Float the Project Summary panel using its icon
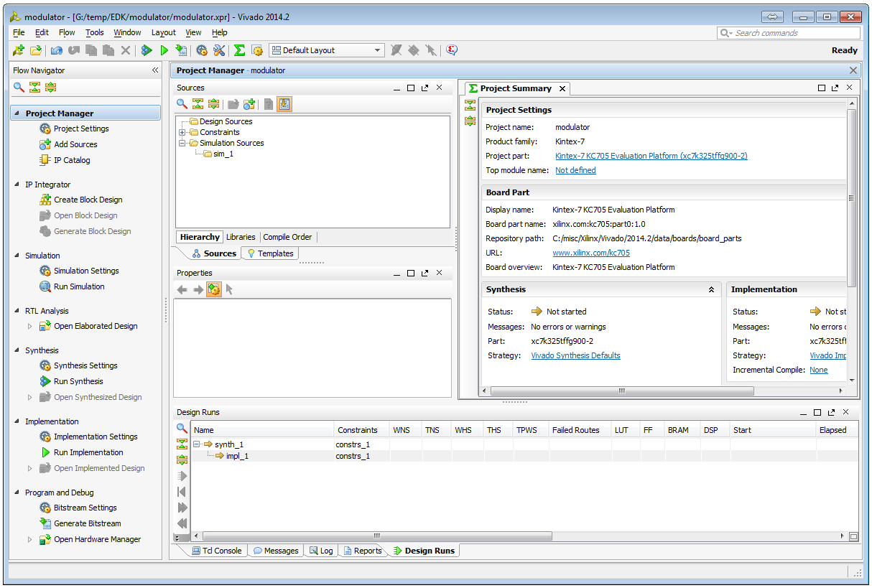This screenshot has height=588, width=872. pos(835,88)
